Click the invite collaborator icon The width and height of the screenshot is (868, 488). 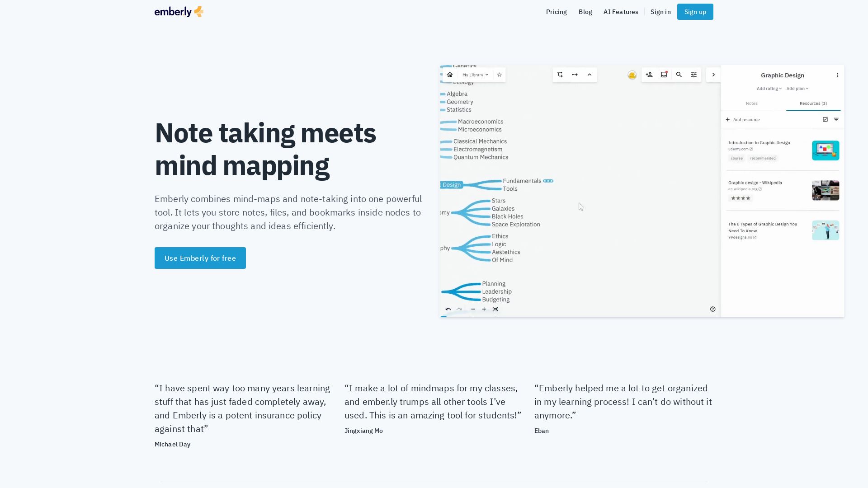649,75
